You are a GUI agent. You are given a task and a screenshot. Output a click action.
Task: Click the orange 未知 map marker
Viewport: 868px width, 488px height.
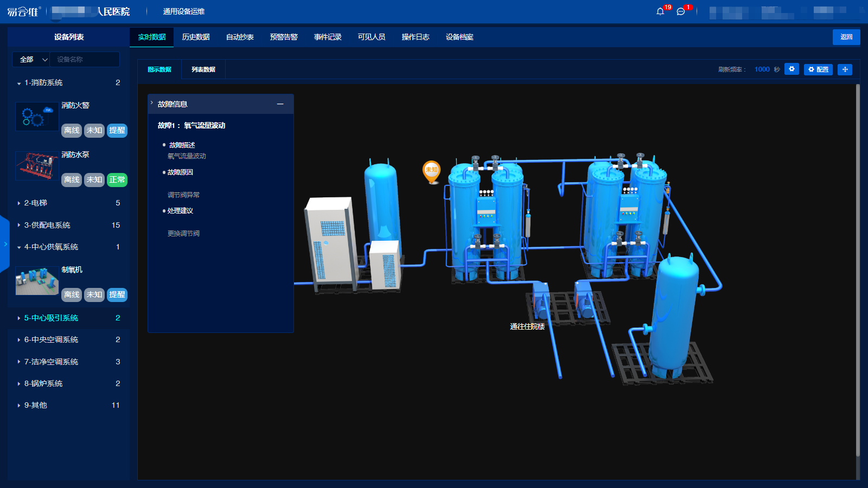(x=431, y=171)
